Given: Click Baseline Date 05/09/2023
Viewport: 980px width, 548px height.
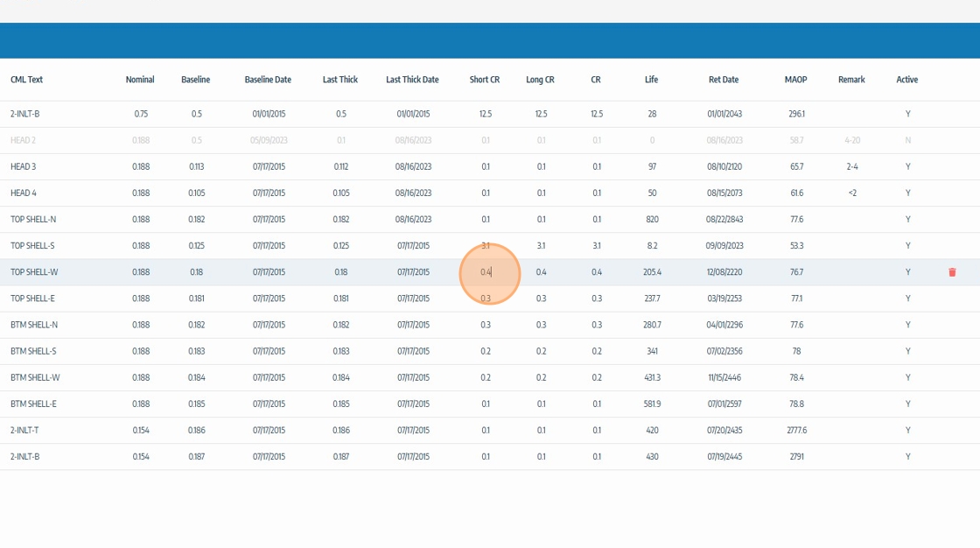Looking at the screenshot, I should [269, 140].
